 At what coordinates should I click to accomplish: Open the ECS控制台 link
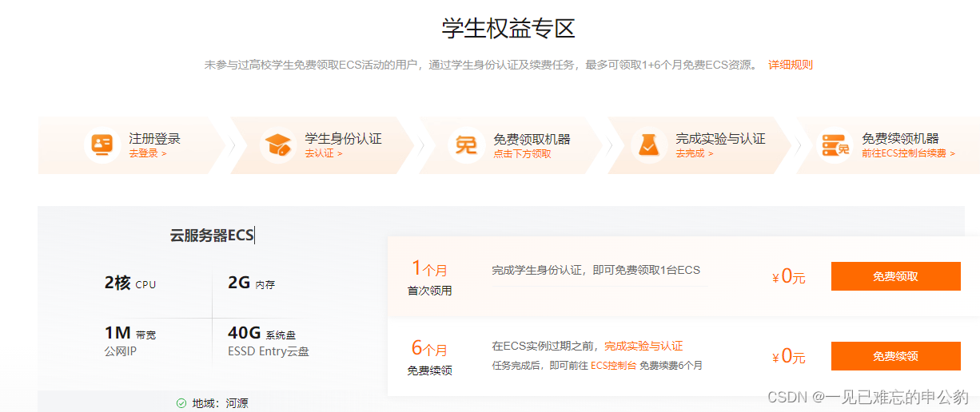(614, 366)
